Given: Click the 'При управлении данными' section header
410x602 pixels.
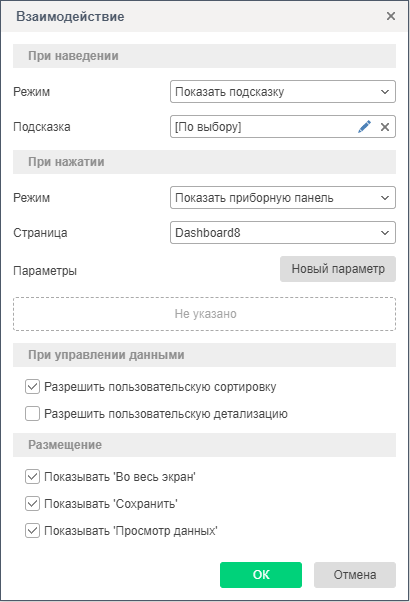Looking at the screenshot, I should click(204, 355).
